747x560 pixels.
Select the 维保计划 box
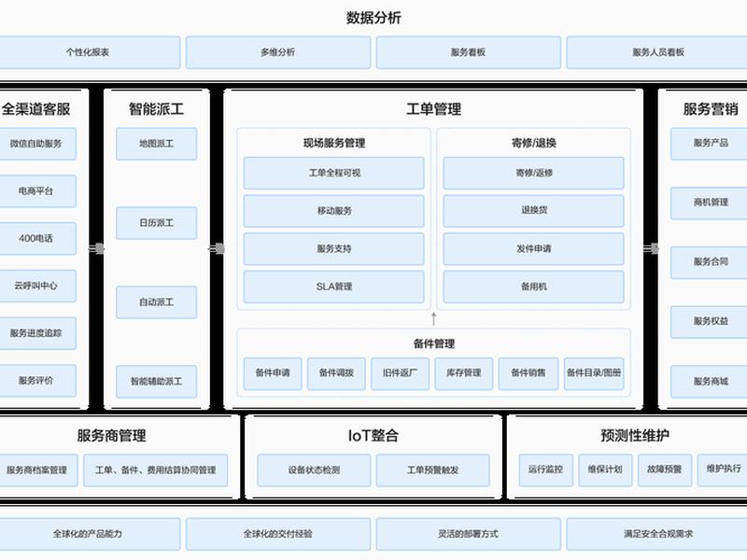tap(605, 470)
